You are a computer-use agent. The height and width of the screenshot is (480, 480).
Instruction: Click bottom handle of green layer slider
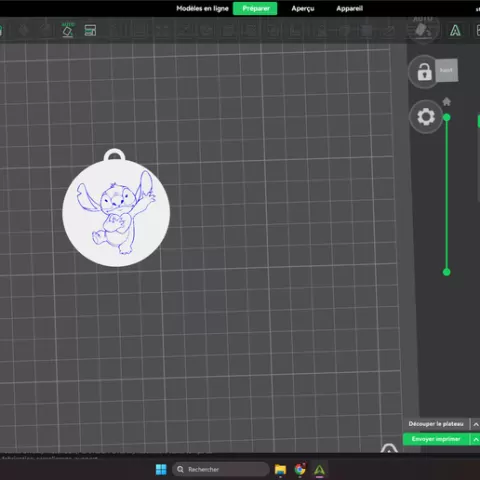(x=447, y=272)
